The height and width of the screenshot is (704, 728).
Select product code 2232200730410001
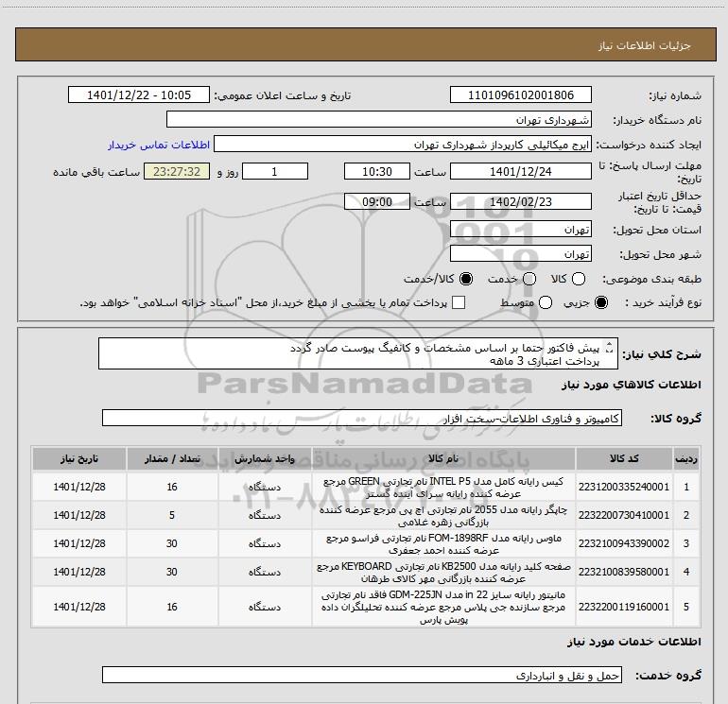coord(624,515)
